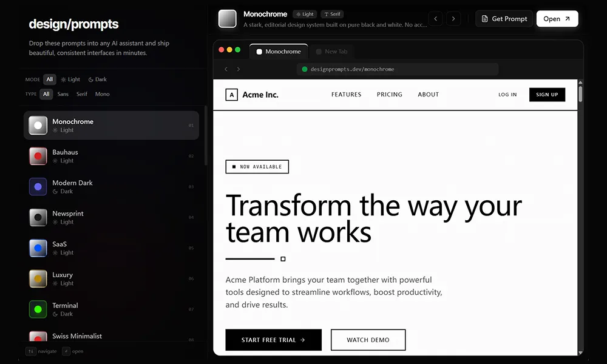Filter type by Serif
Screen dimensions: 607x364
click(81, 94)
